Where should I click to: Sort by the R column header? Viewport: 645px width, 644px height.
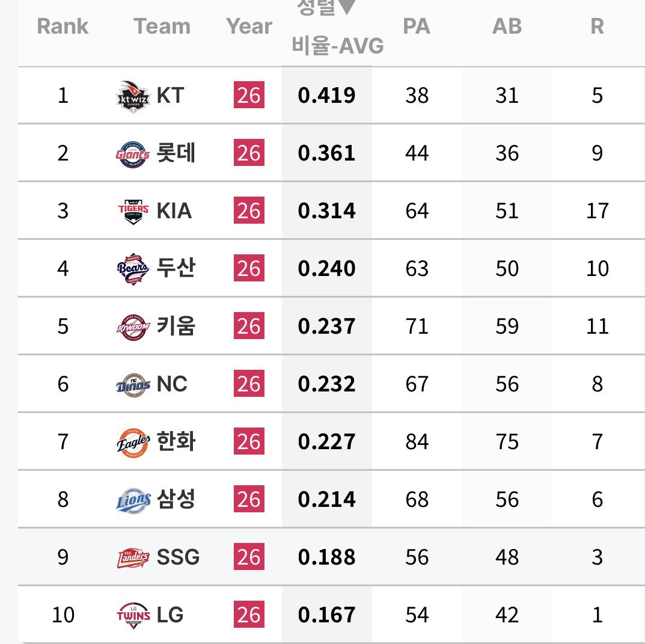pyautogui.click(x=598, y=26)
